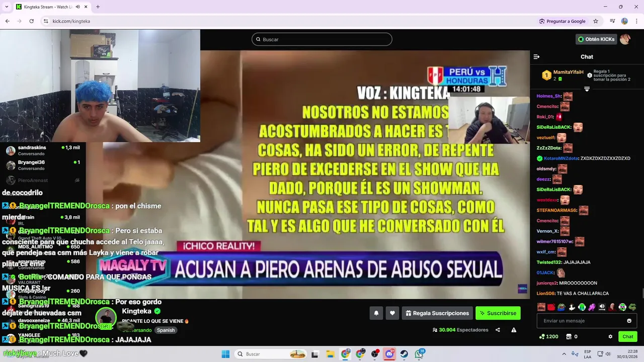Open ESP LAA language switcher

588,354
